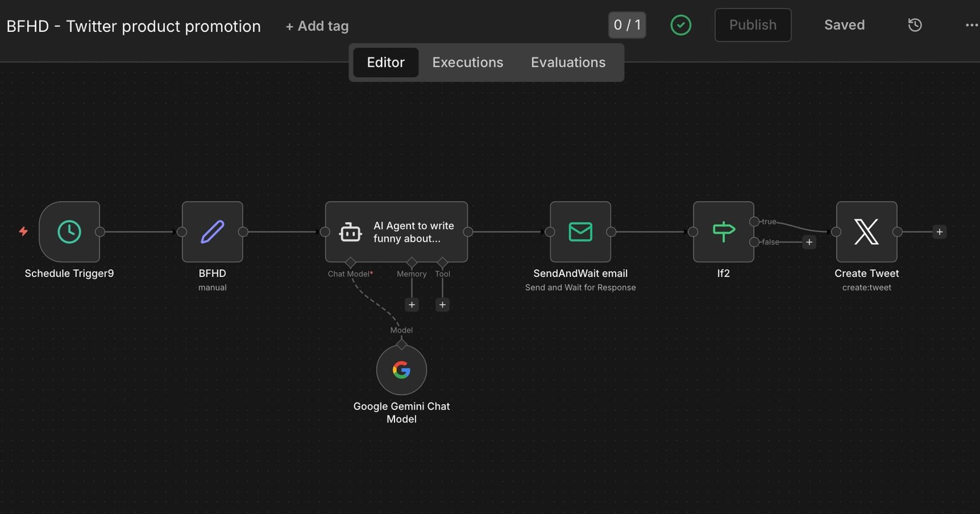This screenshot has height=514, width=980.
Task: Click the workflow name title field
Action: click(134, 26)
